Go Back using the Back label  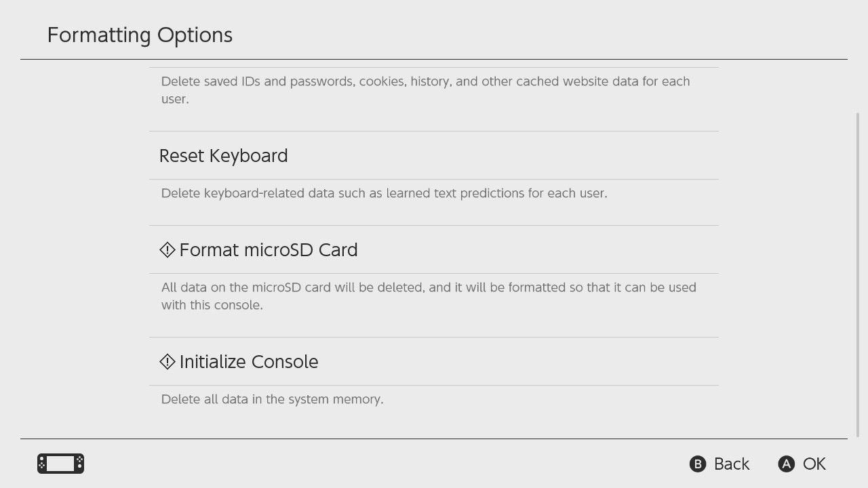(732, 464)
